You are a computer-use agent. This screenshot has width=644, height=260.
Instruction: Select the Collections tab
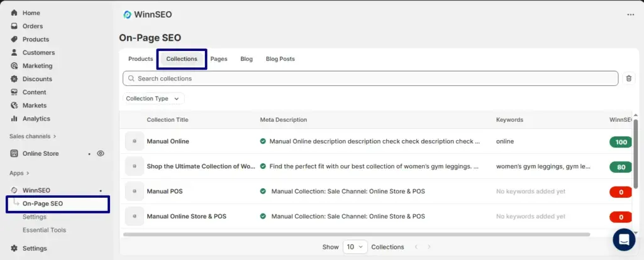[x=182, y=58]
